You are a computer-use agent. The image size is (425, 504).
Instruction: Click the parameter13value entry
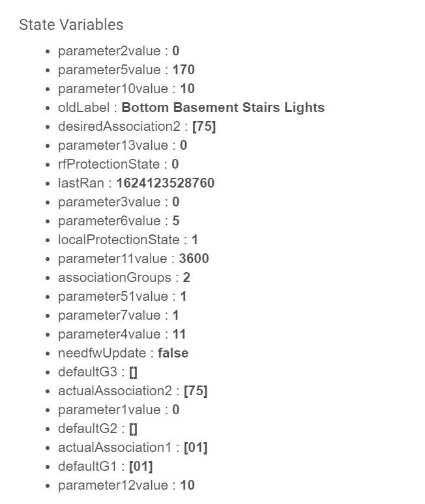[x=123, y=145]
